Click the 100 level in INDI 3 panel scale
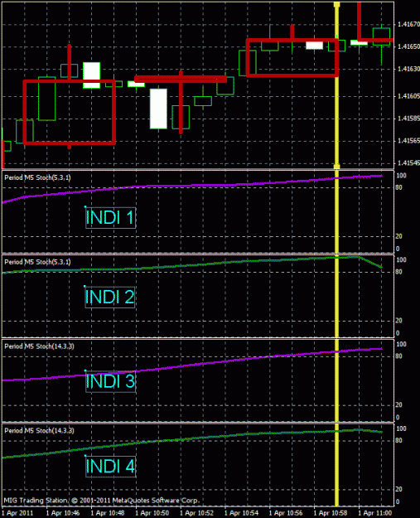Viewport: 420px width, 518px height. coord(401,344)
